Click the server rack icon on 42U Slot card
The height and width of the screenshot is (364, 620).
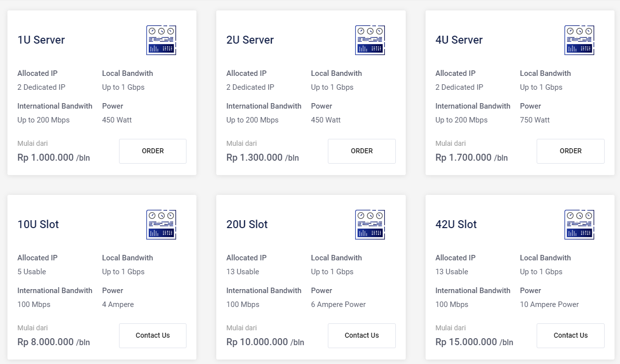tap(579, 225)
